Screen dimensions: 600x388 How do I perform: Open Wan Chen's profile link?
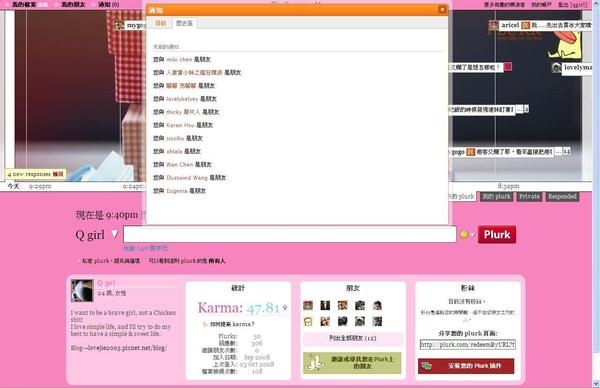click(x=179, y=165)
